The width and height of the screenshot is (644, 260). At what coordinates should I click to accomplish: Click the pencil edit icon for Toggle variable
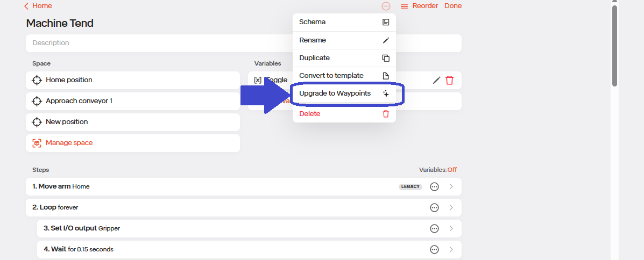coord(436,80)
